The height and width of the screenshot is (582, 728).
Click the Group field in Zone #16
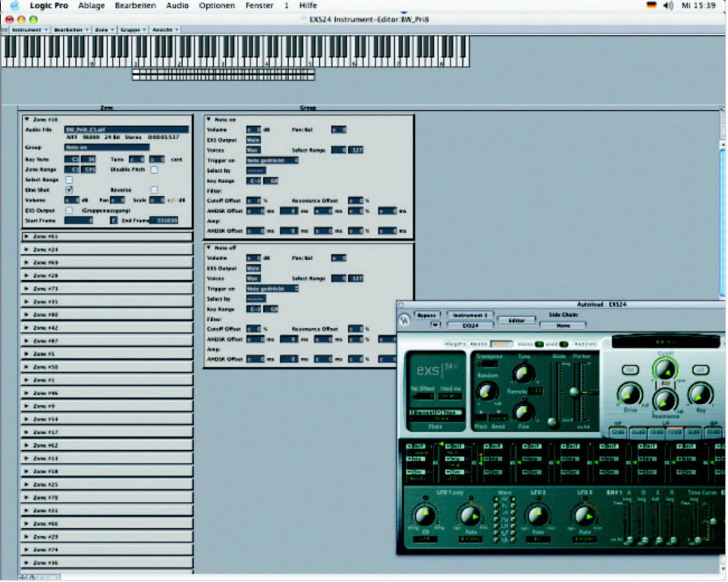tap(107, 147)
